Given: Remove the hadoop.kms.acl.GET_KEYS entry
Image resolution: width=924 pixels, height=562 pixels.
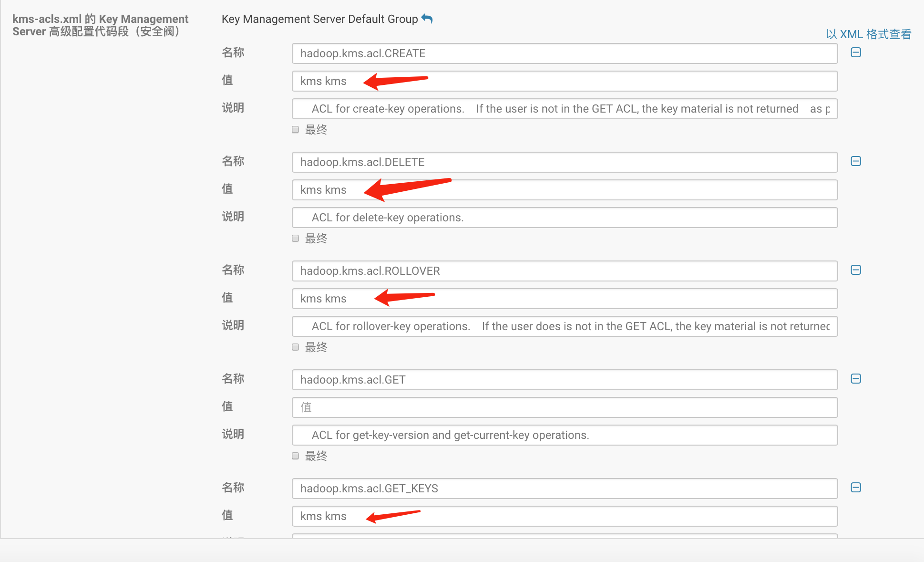Looking at the screenshot, I should pos(856,488).
